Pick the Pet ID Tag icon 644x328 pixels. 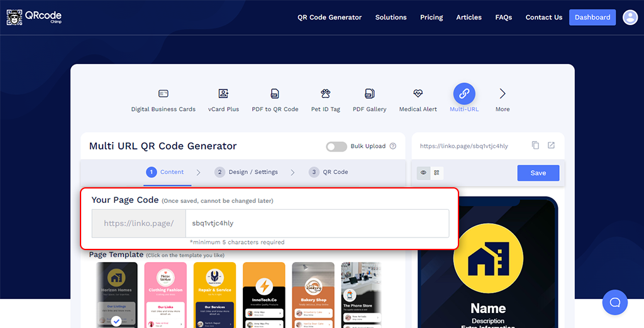pos(325,94)
